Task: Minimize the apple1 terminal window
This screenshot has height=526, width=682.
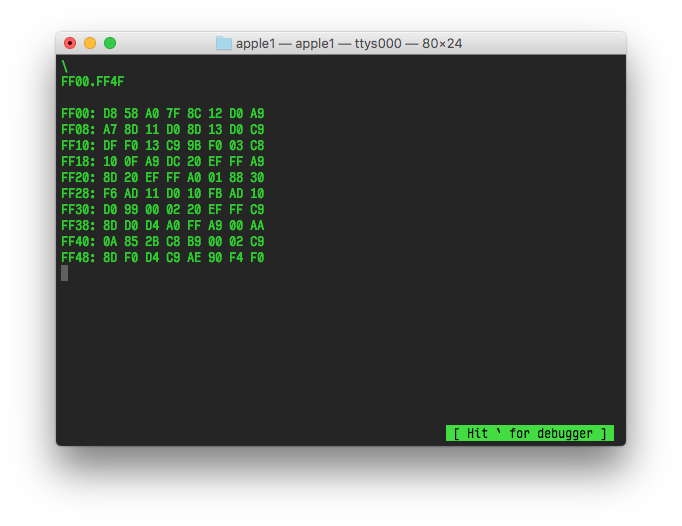Action: click(x=90, y=43)
